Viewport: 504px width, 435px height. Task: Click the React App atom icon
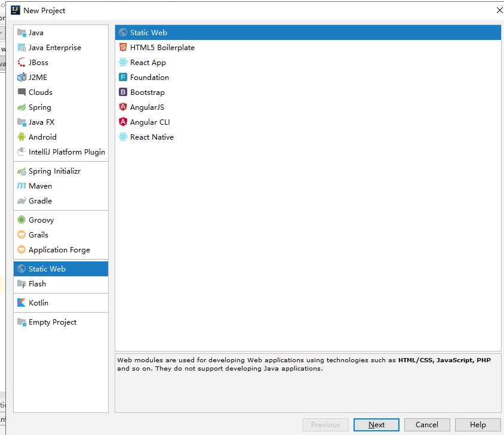123,62
